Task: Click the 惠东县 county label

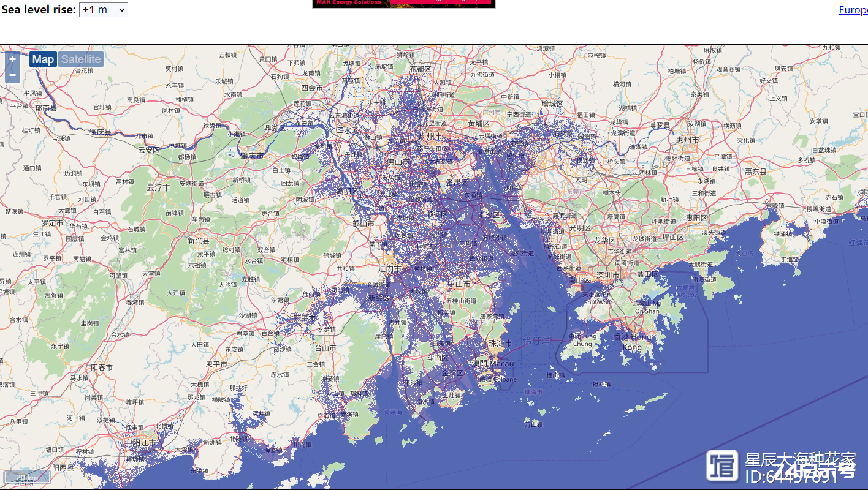Action: (x=756, y=171)
